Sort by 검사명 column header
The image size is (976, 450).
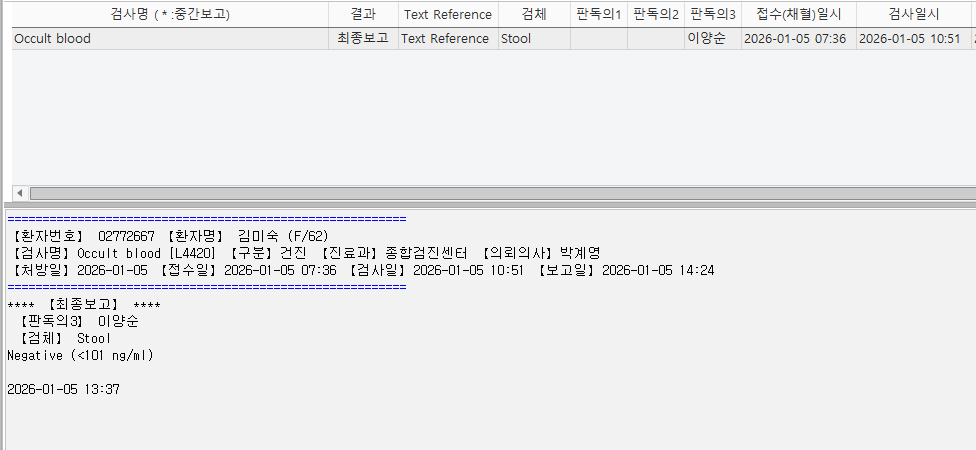coord(170,14)
